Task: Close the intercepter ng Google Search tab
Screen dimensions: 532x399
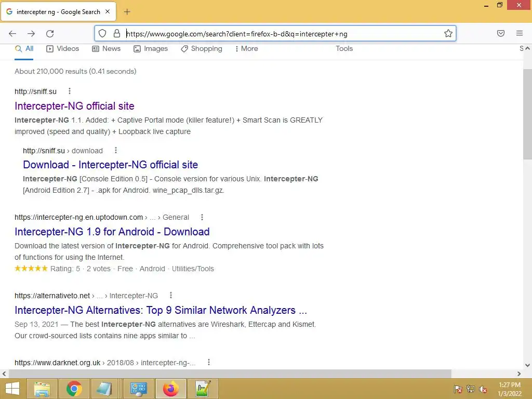Action: coord(108,11)
